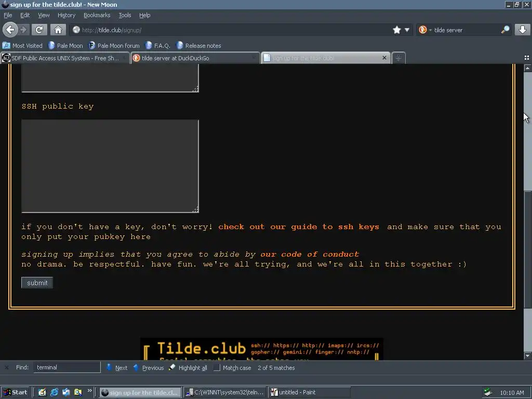Open the Tools menu
This screenshot has height=399, width=532.
125,15
